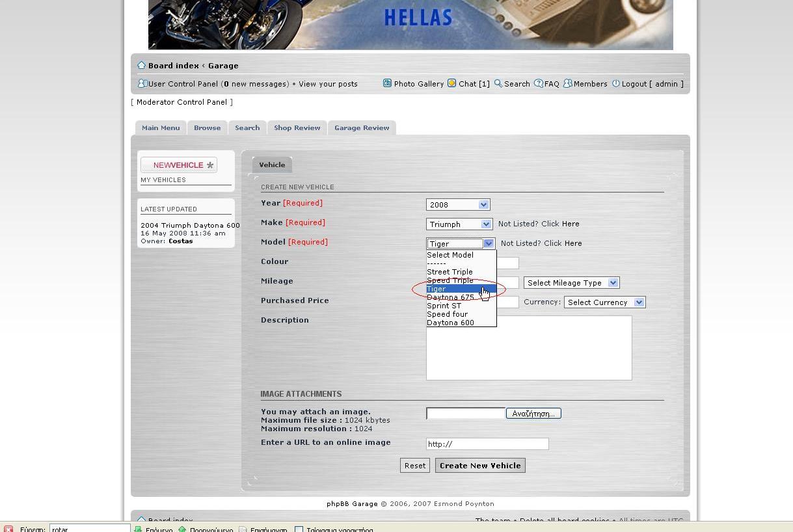The width and height of the screenshot is (793, 532).
Task: Choose Daytona 675 from the model list
Action: pyautogui.click(x=450, y=297)
